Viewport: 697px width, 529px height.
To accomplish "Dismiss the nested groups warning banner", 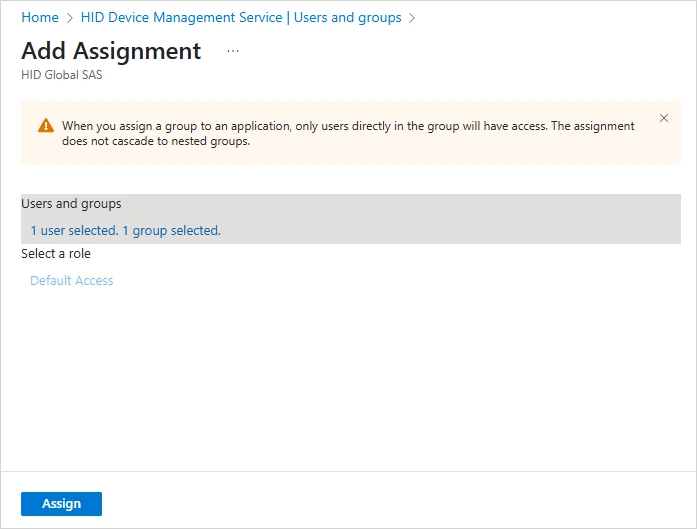I will tap(664, 118).
